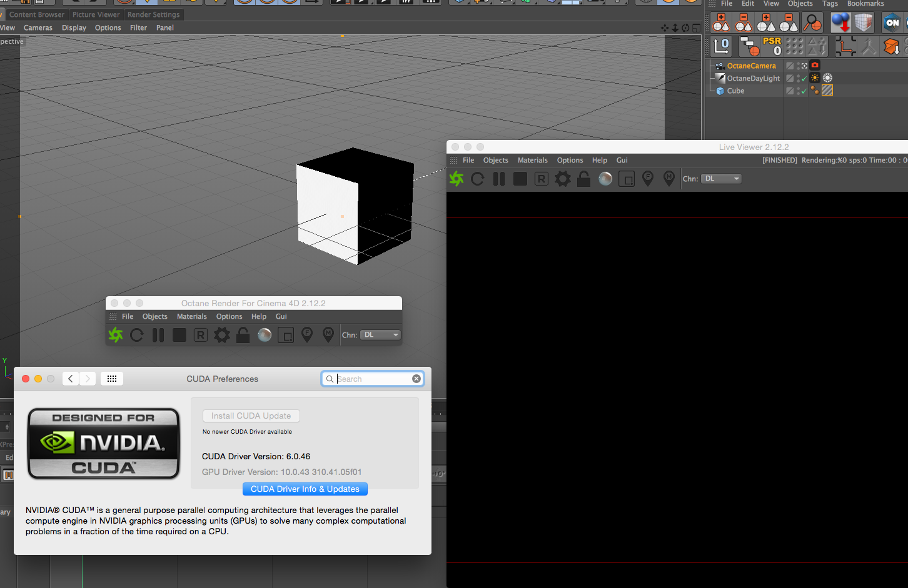Click the PSR reset icon
This screenshot has width=908, height=588.
(772, 46)
